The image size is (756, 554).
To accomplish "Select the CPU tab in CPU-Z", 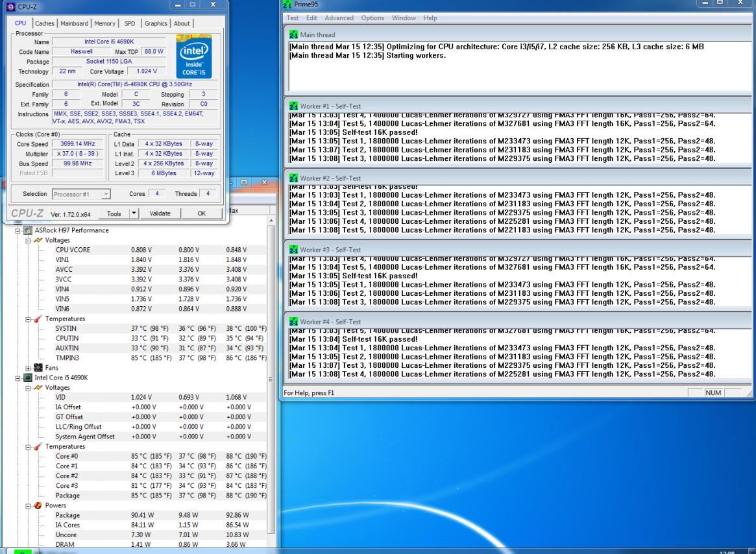I will (20, 23).
